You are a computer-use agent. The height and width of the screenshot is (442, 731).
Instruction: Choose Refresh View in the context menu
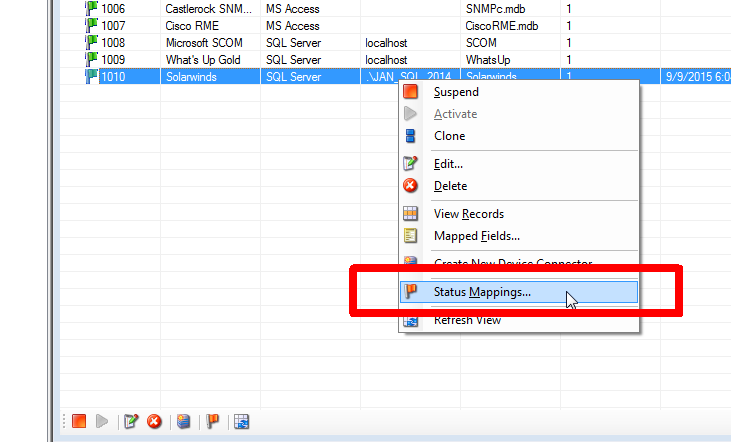click(x=467, y=321)
